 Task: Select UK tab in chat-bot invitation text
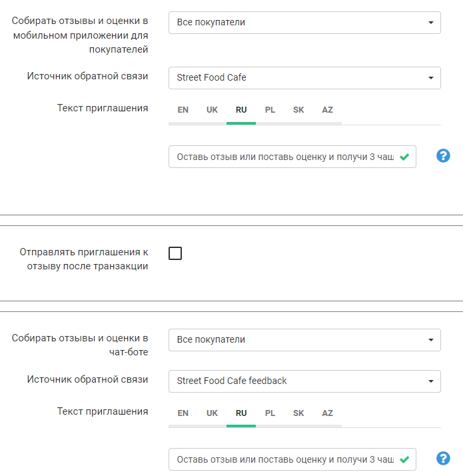coord(212,413)
